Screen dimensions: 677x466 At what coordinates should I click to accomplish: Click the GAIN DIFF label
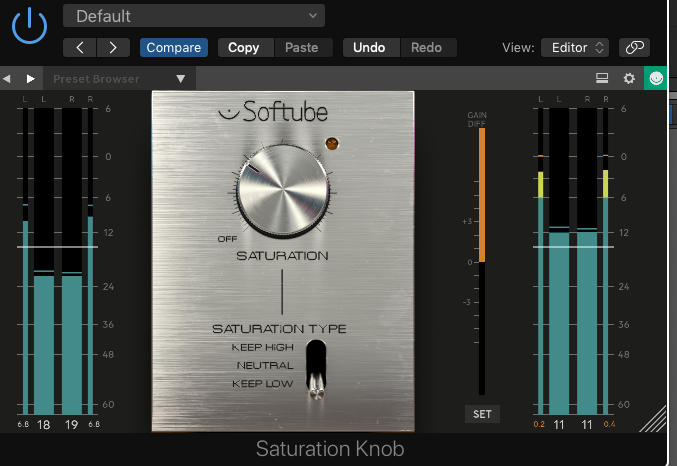click(x=477, y=120)
